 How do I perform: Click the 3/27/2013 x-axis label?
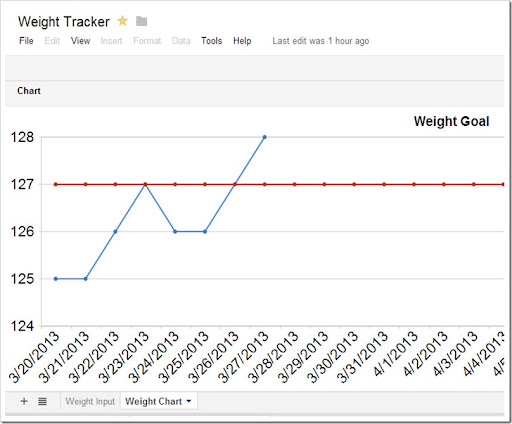(243, 357)
